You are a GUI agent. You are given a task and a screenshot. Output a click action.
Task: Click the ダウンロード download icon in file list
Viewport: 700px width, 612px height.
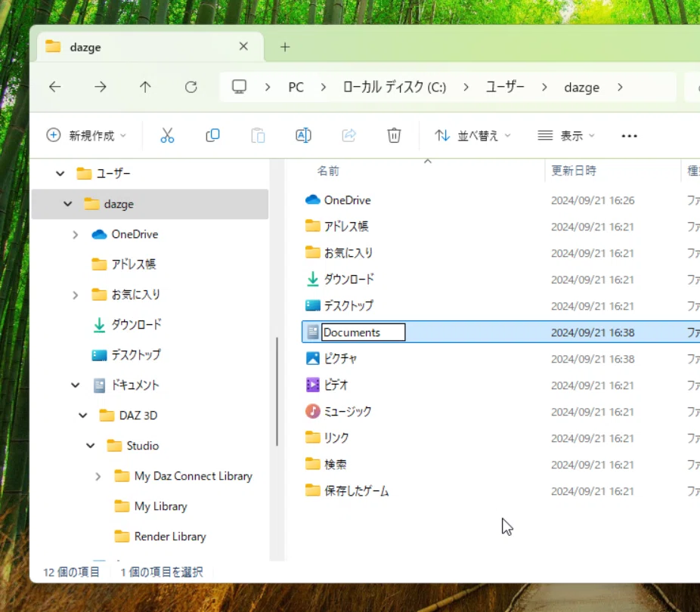click(x=312, y=280)
